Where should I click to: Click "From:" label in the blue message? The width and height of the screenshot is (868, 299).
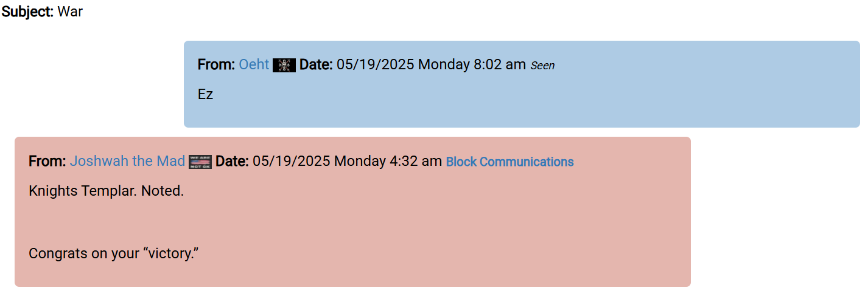point(217,64)
